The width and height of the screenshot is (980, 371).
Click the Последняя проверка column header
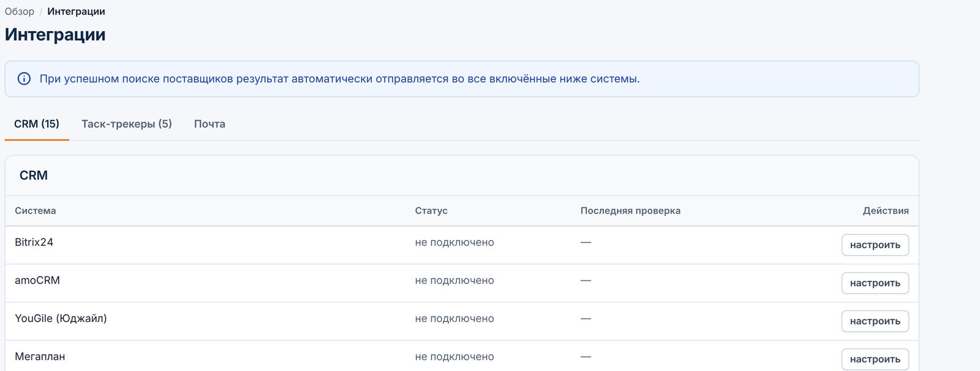[x=630, y=211]
